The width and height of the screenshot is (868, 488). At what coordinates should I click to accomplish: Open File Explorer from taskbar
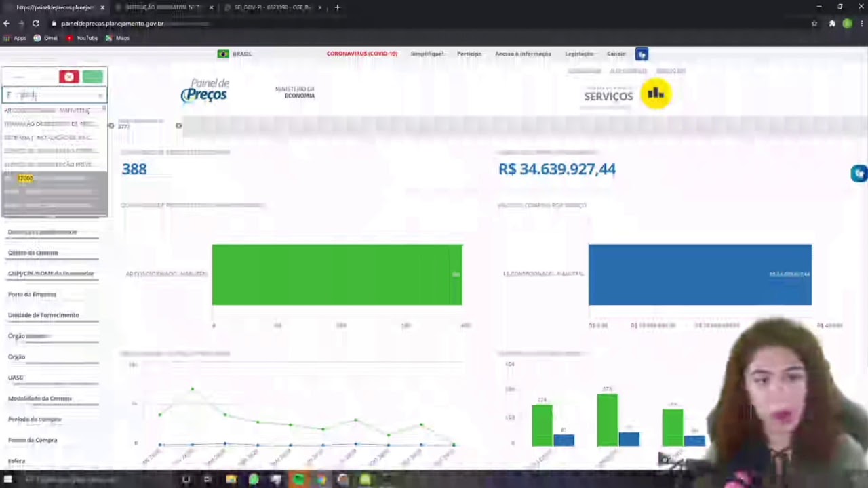click(231, 480)
